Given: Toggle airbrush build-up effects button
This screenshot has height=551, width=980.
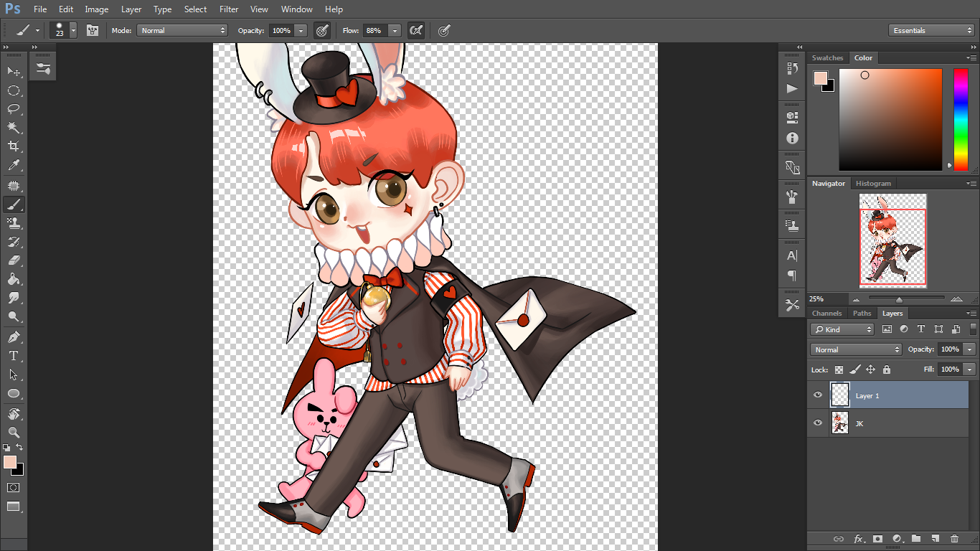Looking at the screenshot, I should [x=415, y=30].
